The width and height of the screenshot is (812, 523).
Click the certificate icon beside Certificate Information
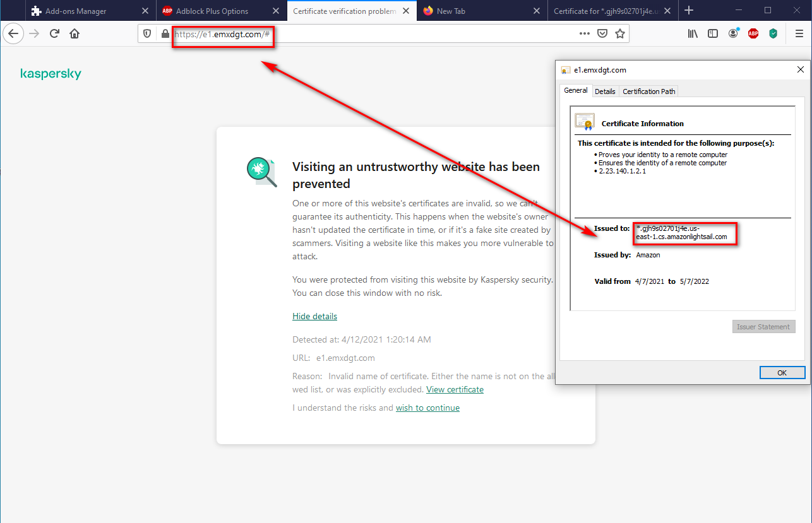[x=585, y=121]
